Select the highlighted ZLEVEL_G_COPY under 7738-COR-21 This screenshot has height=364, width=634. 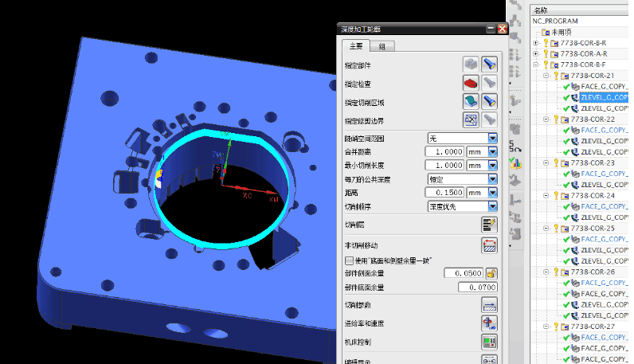[604, 97]
